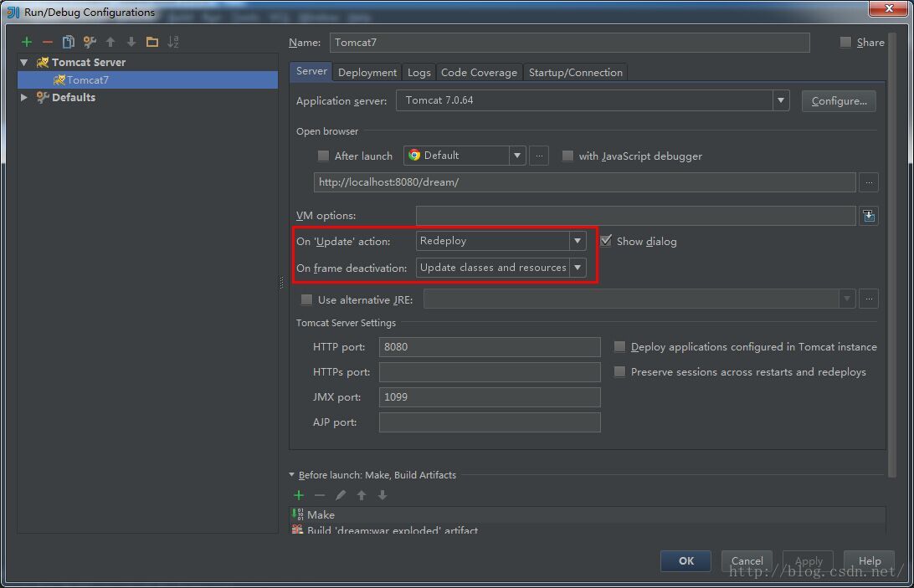
Task: Collapse Tomcat Server tree node
Action: 24,63
